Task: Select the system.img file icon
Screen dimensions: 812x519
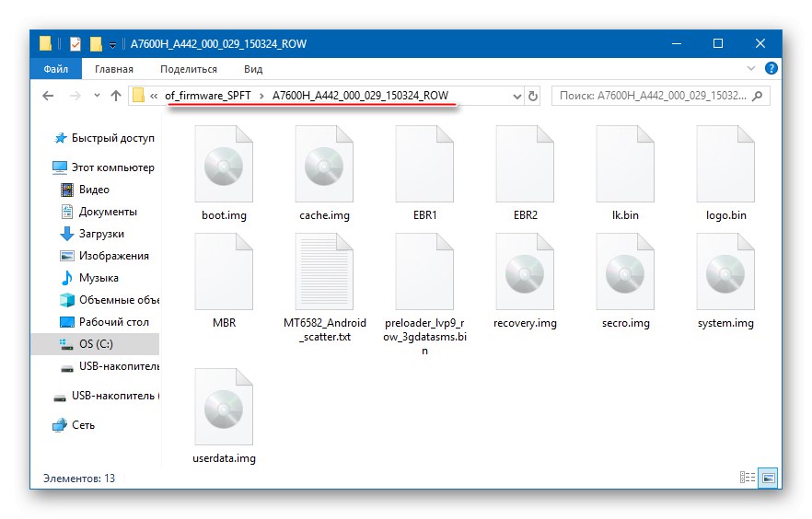Action: pyautogui.click(x=725, y=271)
